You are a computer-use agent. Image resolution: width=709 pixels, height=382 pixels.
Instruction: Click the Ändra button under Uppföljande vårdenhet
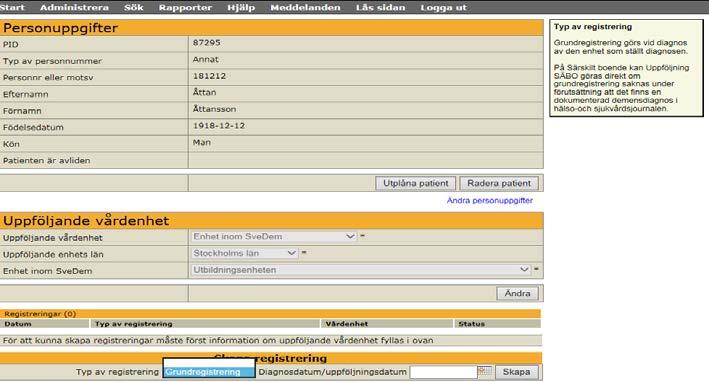tap(517, 293)
